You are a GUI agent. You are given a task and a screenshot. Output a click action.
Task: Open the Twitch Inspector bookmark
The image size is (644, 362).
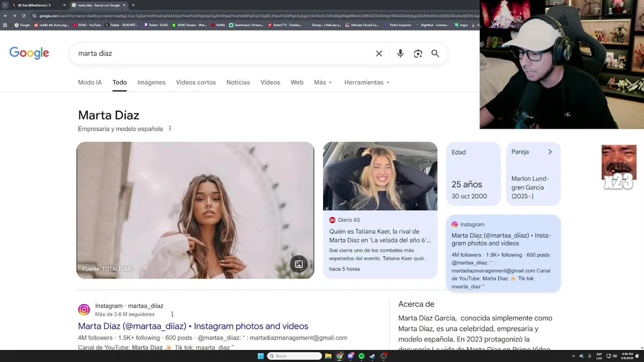tap(397, 25)
